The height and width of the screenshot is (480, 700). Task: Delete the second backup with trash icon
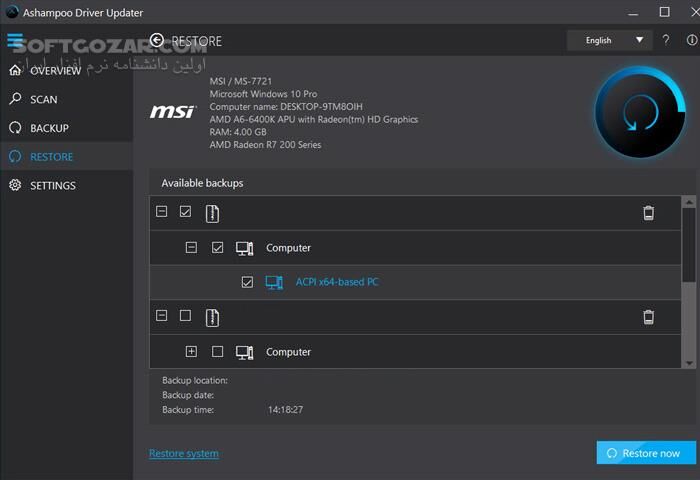point(648,317)
